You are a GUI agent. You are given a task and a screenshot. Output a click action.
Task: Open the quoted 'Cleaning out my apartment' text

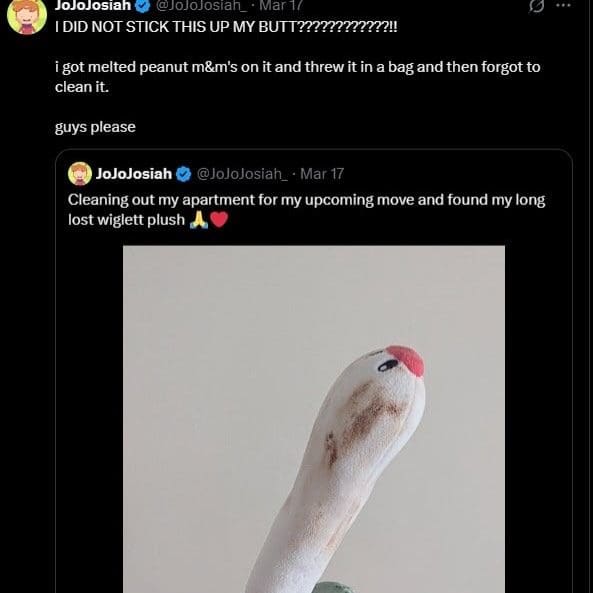306,210
